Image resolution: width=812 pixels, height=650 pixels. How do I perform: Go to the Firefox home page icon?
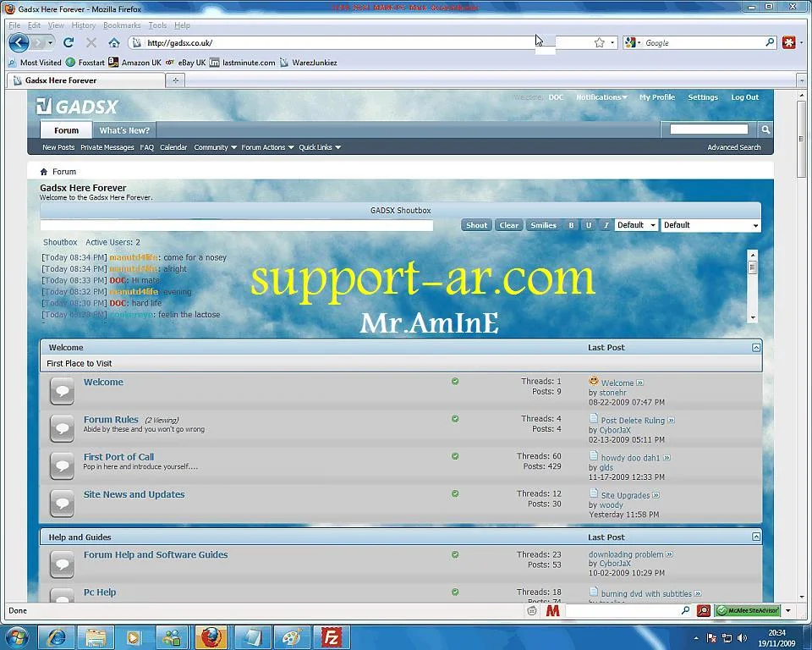[x=113, y=42]
